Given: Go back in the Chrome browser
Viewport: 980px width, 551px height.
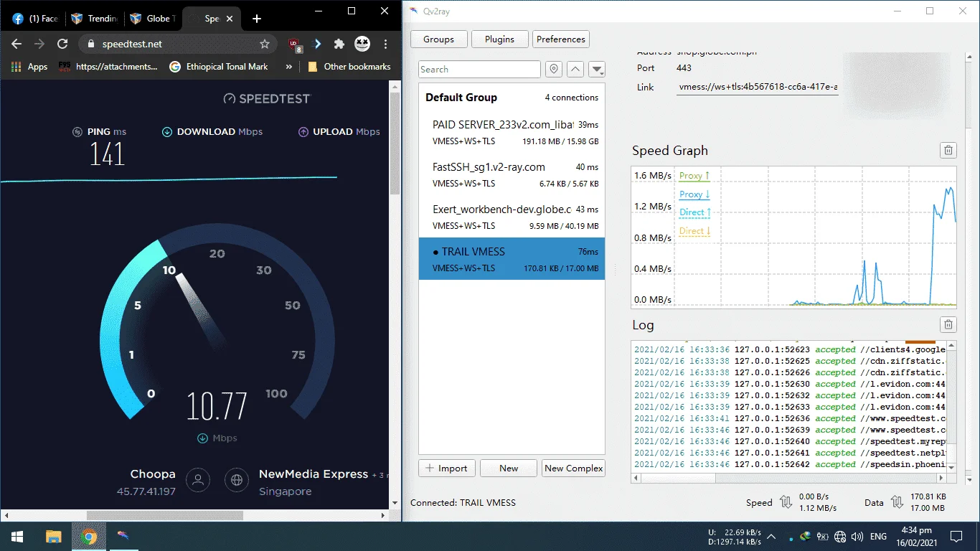Looking at the screenshot, I should (x=17, y=44).
